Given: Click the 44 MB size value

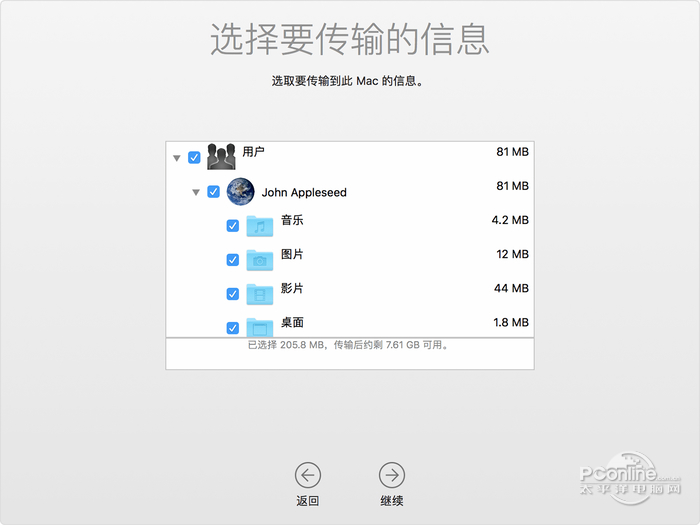Looking at the screenshot, I should (x=511, y=288).
